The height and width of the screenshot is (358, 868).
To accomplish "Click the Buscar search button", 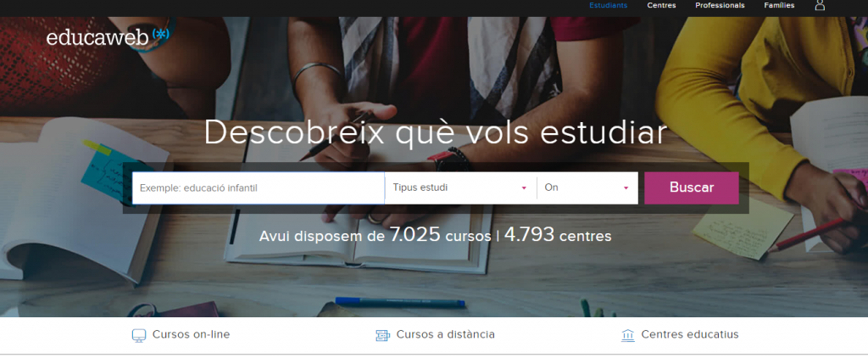I will click(x=692, y=187).
